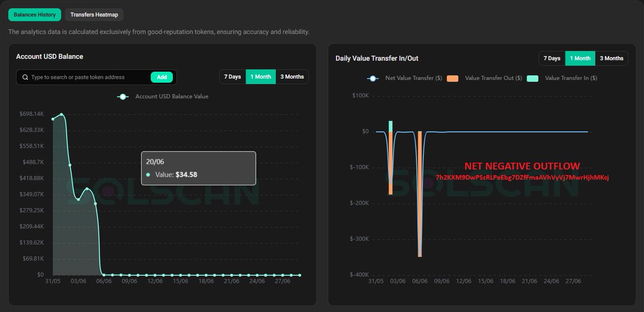Select 1 Month for Account USD Balance
644x312 pixels.
[x=261, y=77]
